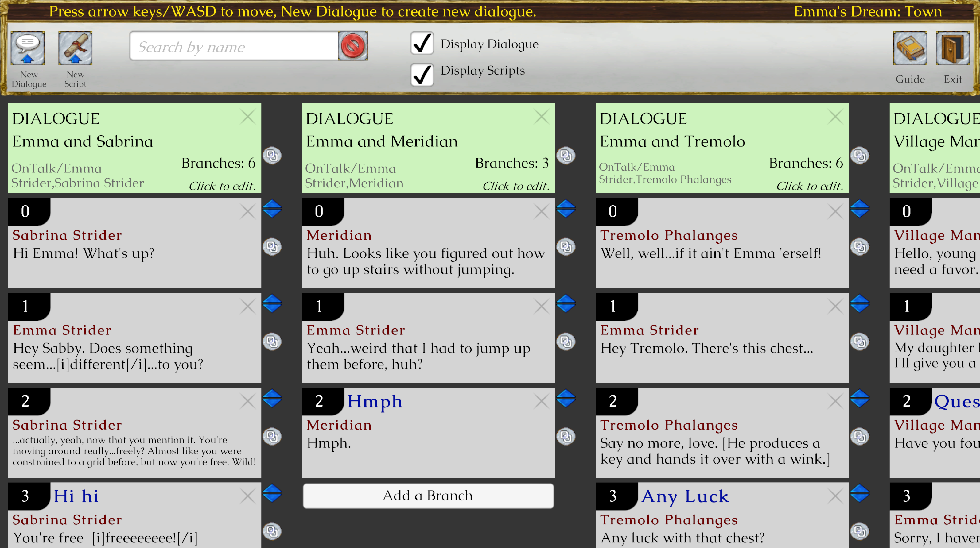Open the Guide book icon
The width and height of the screenshot is (980, 548).
coord(910,48)
